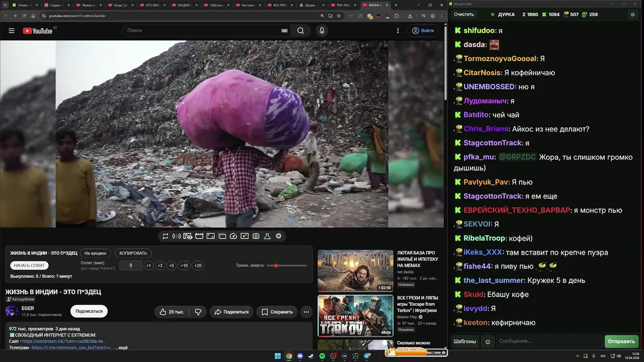The image size is (644, 362).
Task: Click the chat Сообщение input field
Action: click(549, 341)
